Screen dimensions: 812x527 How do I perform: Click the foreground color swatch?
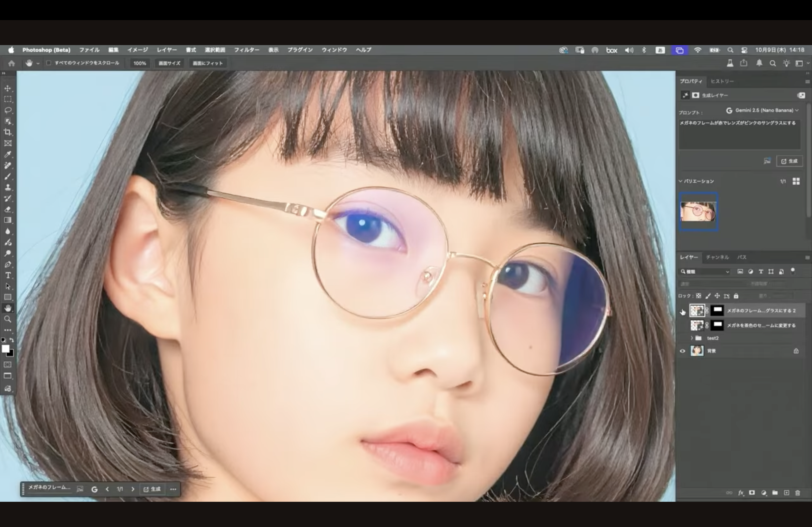(x=5, y=348)
